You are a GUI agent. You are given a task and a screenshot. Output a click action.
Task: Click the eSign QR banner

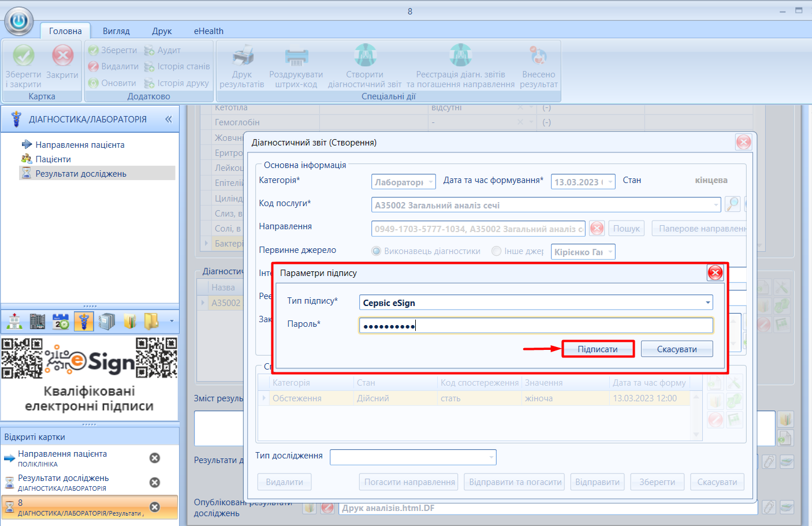pos(90,378)
